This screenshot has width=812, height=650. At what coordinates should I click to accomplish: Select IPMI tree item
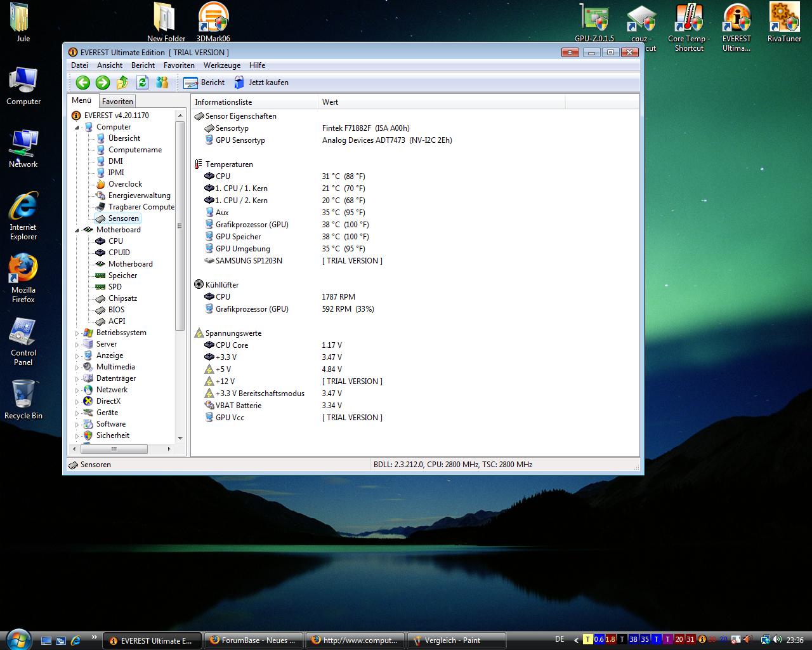[116, 173]
